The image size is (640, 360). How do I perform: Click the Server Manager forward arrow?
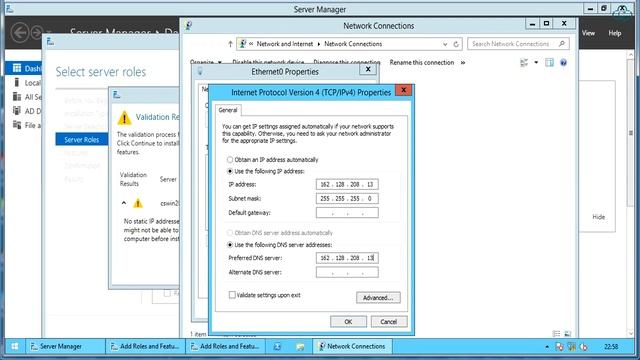coord(37,32)
